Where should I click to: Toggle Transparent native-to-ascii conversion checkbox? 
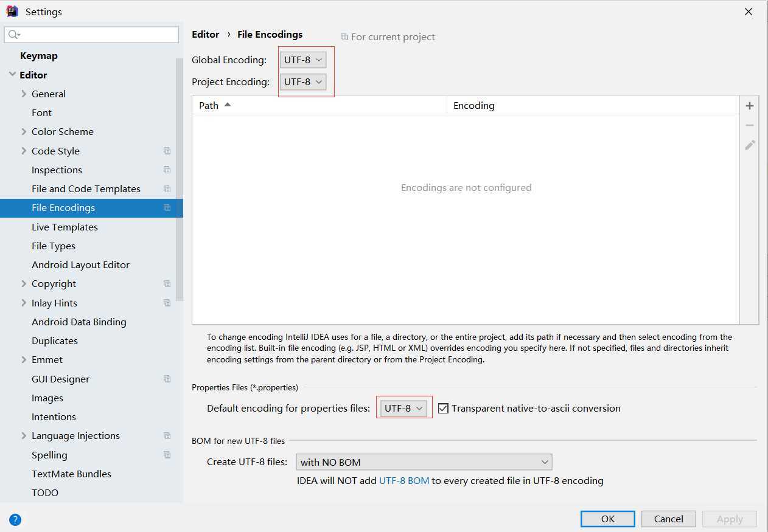[x=443, y=409]
